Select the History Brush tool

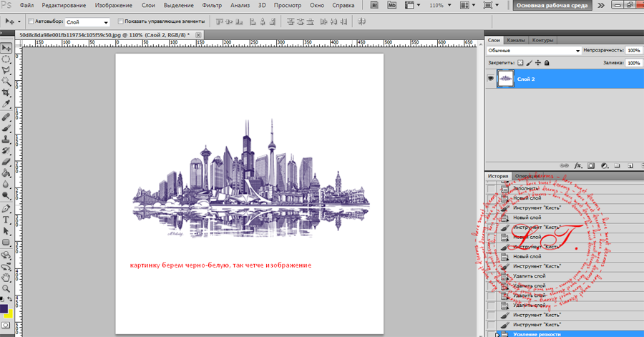point(6,151)
